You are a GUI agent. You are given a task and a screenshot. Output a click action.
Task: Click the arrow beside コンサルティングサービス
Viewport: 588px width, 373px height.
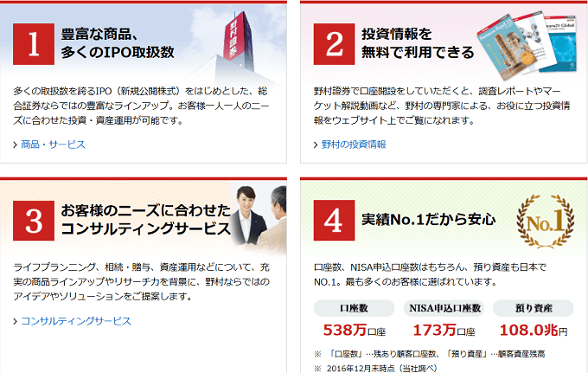(16, 322)
